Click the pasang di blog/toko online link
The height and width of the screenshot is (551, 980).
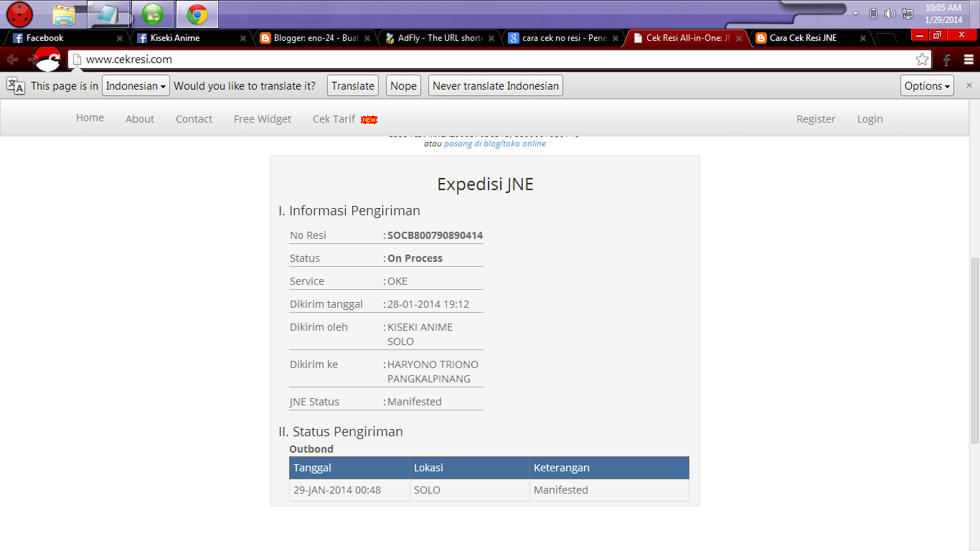pos(495,143)
